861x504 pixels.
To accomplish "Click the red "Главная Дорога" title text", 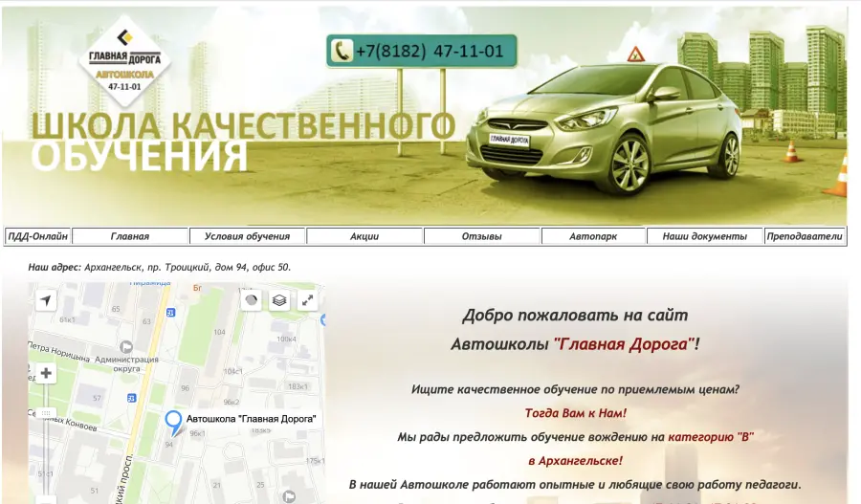I will 624,344.
